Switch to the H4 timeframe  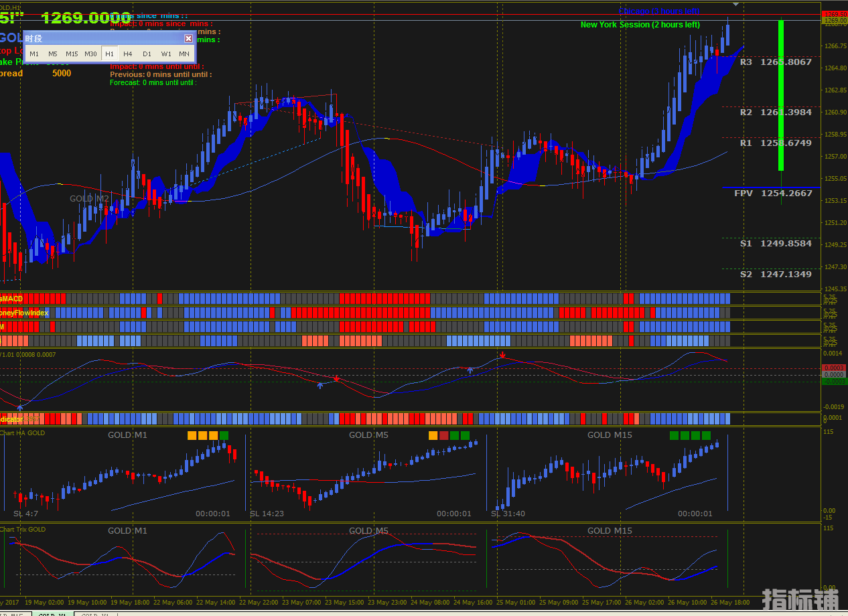point(128,54)
